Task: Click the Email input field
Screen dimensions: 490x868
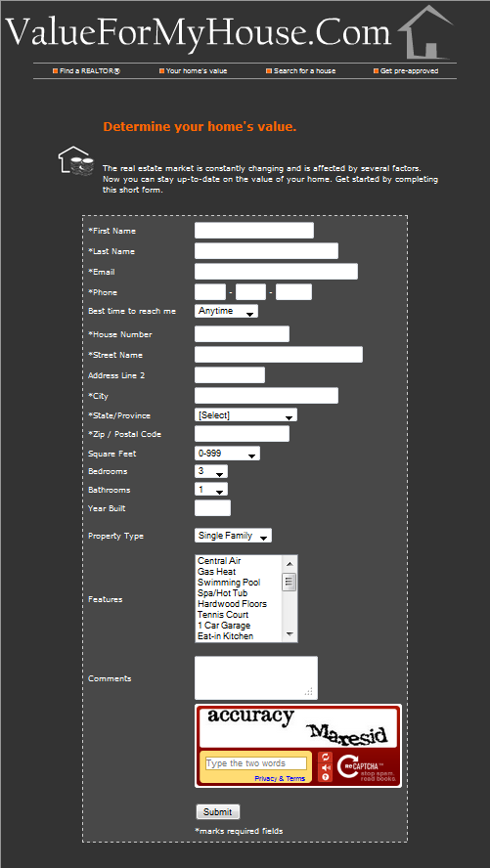Action: click(276, 272)
